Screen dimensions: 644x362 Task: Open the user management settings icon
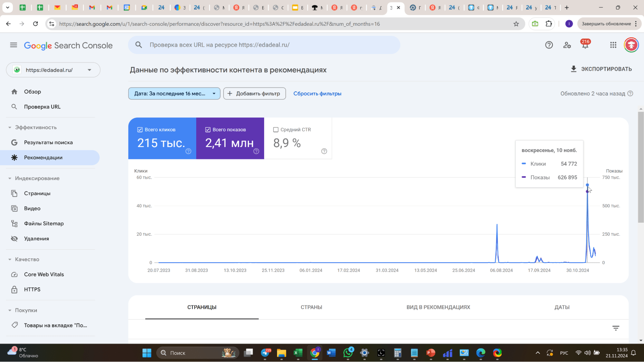[567, 45]
